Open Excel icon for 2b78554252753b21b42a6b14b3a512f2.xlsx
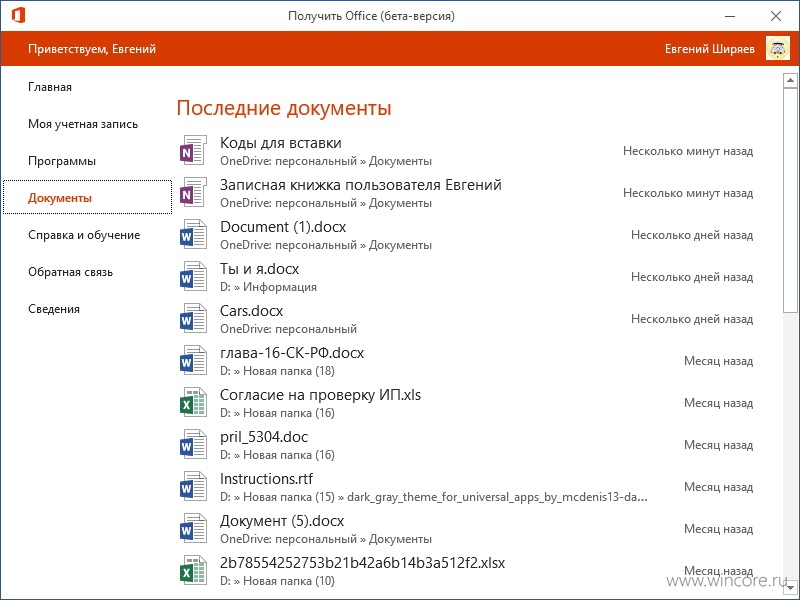This screenshot has width=800, height=600. pyautogui.click(x=193, y=570)
